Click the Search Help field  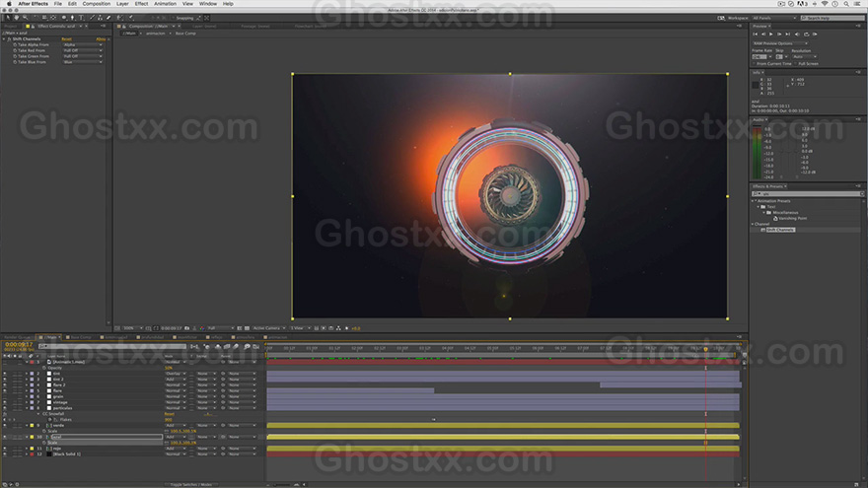(x=832, y=18)
